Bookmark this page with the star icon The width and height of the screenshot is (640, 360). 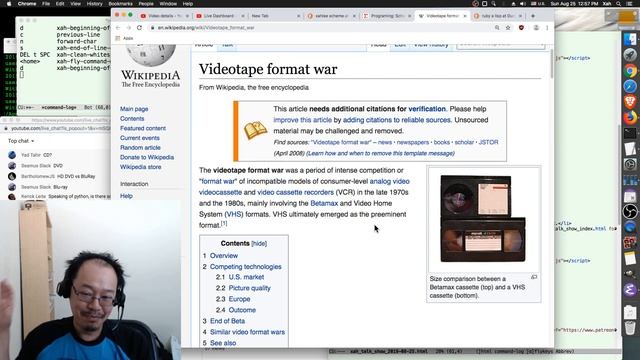508,28
